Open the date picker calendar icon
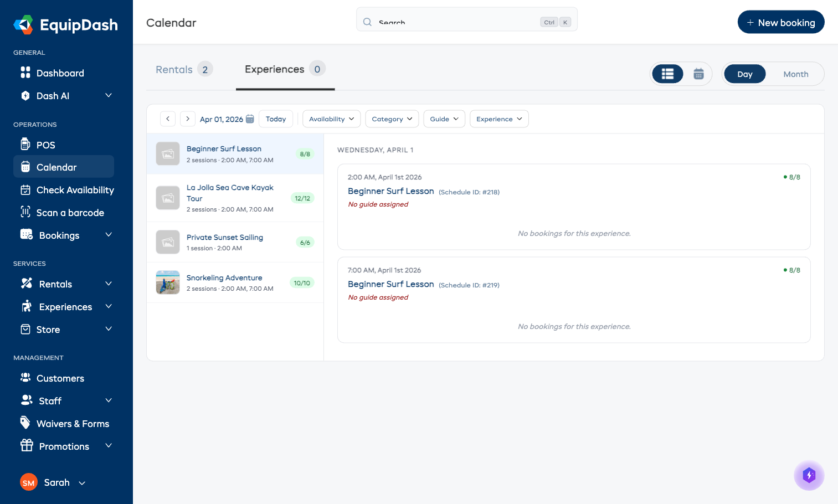Viewport: 838px width, 504px height. click(250, 119)
